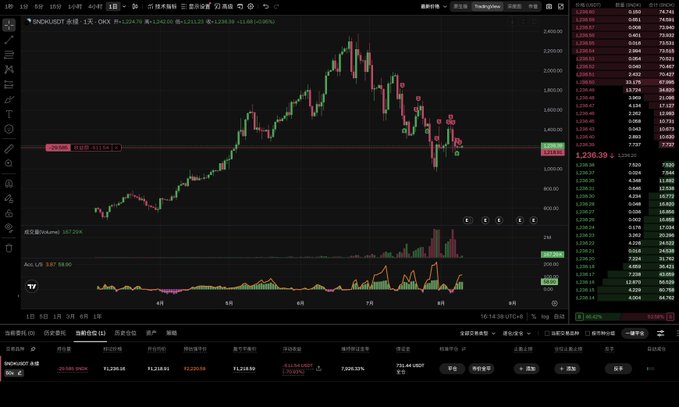Set the chart range to 1 year
The image size is (679, 407).
(97, 317)
